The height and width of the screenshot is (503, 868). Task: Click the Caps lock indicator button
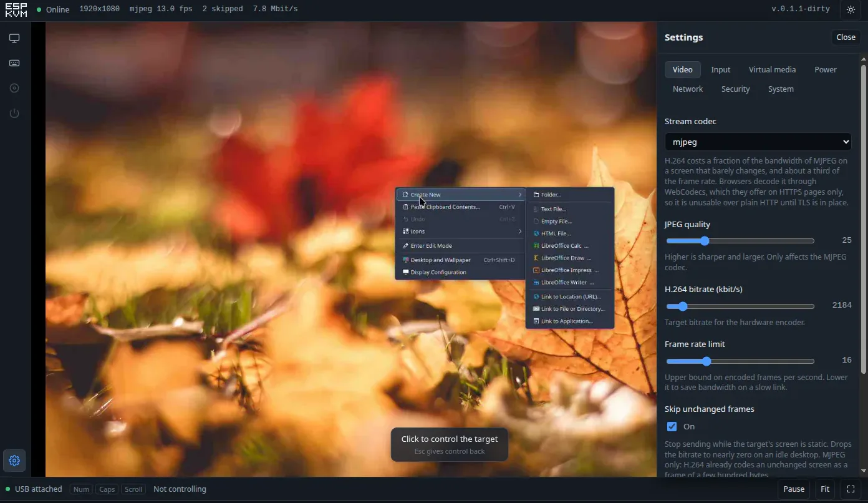[x=107, y=489]
